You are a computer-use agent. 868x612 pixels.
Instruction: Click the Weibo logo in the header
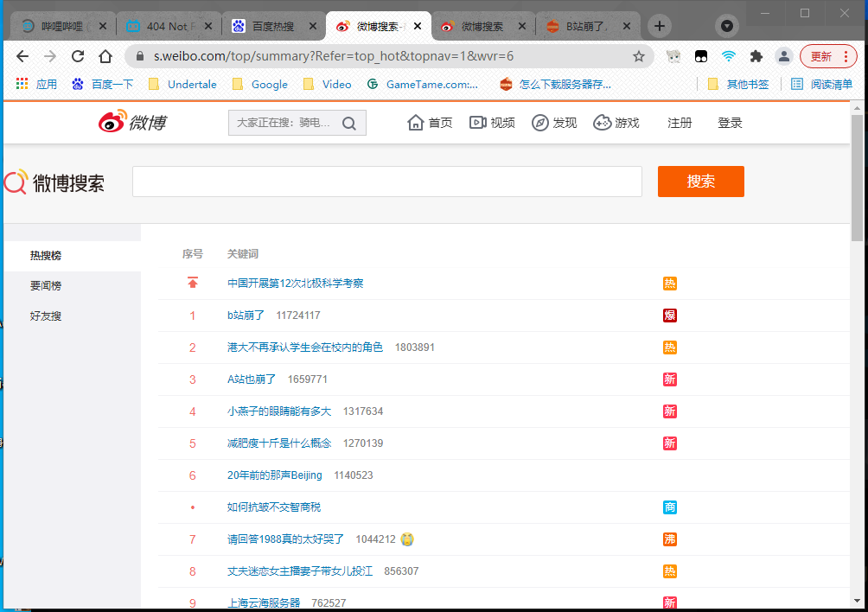(x=131, y=123)
